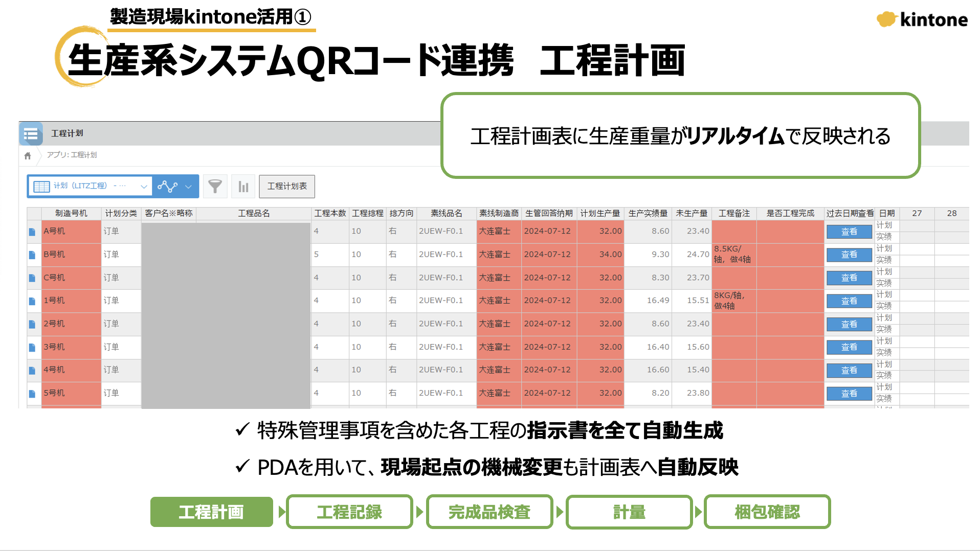Click the 工程计划表 button

[x=287, y=187]
